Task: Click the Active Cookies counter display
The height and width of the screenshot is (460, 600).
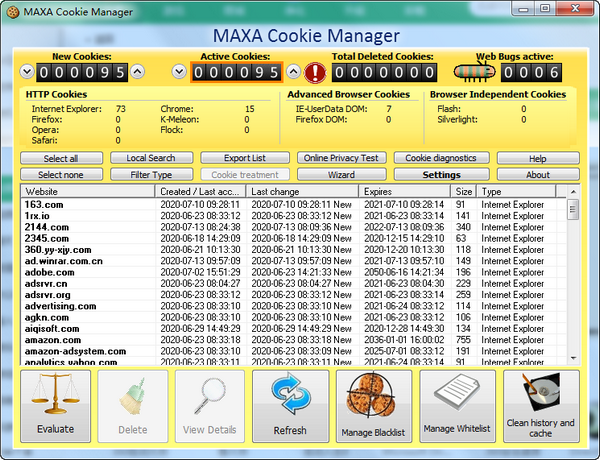Action: pyautogui.click(x=236, y=72)
